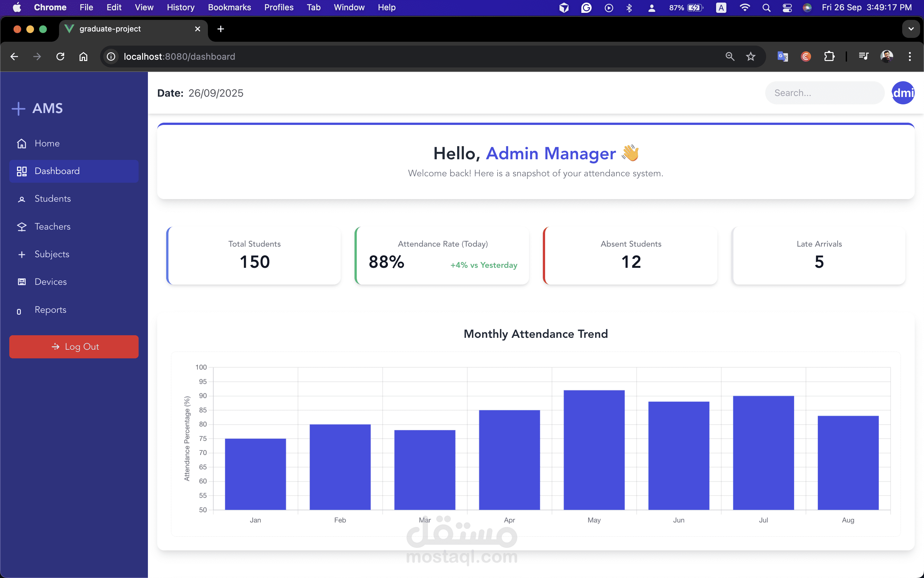Bookmark this page with the star icon
The image size is (924, 578).
[751, 57]
